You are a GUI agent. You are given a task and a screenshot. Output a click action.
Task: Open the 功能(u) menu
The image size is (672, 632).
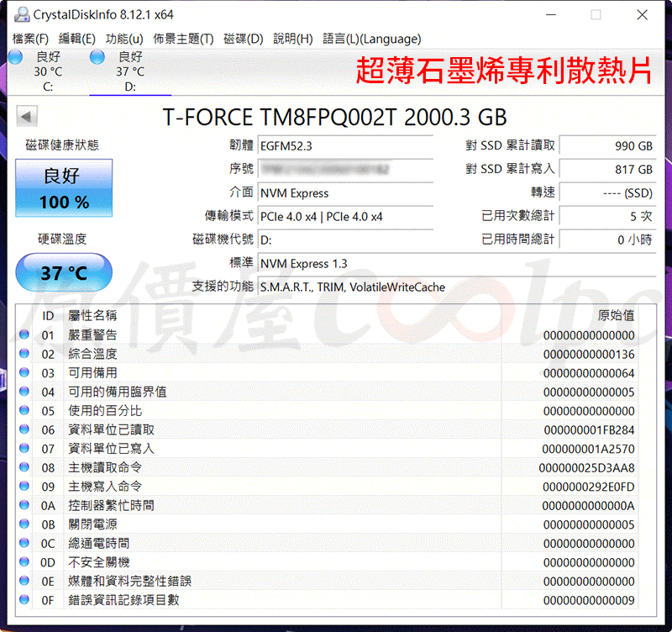click(x=124, y=39)
